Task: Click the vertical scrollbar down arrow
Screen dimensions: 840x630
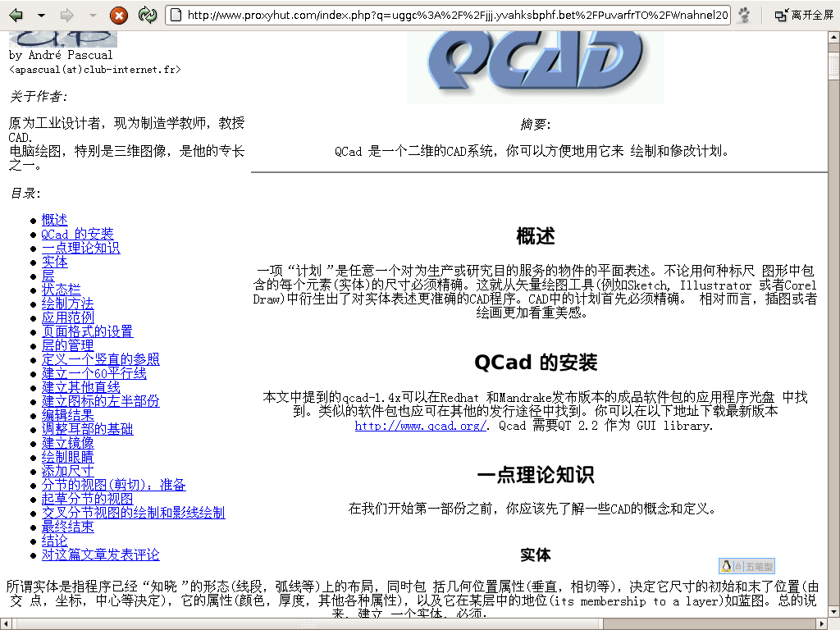Action: pos(833,611)
